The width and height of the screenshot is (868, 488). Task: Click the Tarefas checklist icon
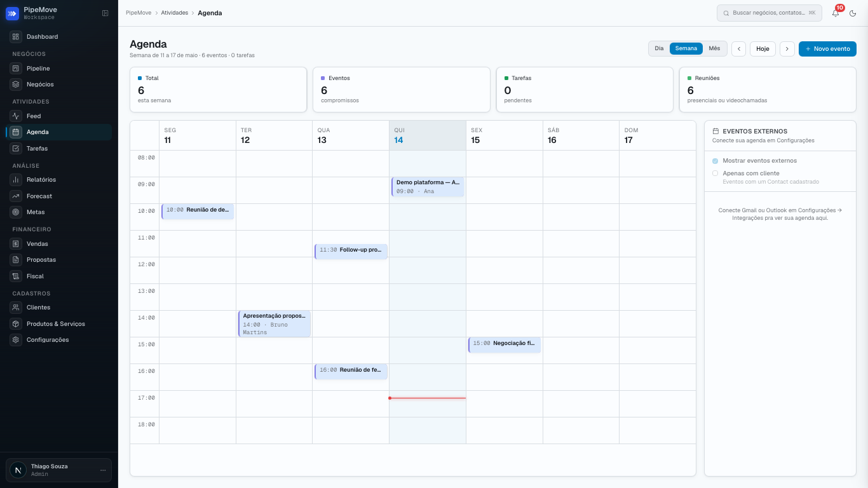16,149
